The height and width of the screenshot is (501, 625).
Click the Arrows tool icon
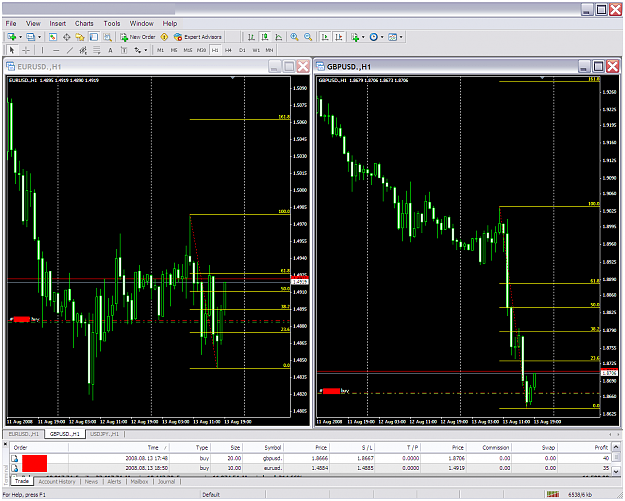138,50
